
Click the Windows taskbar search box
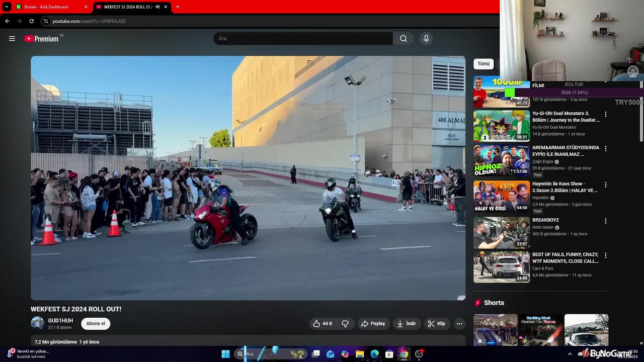pos(271,354)
